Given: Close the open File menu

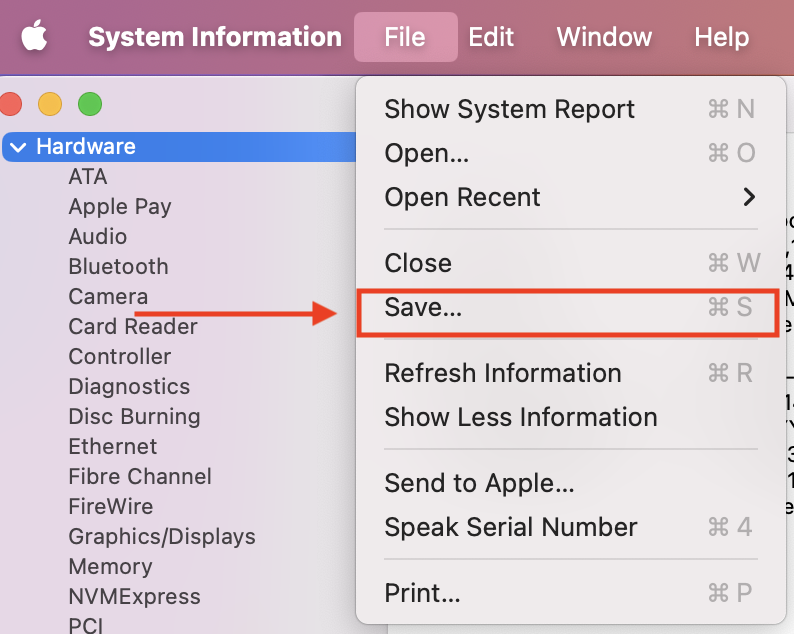Looking at the screenshot, I should 405,37.
